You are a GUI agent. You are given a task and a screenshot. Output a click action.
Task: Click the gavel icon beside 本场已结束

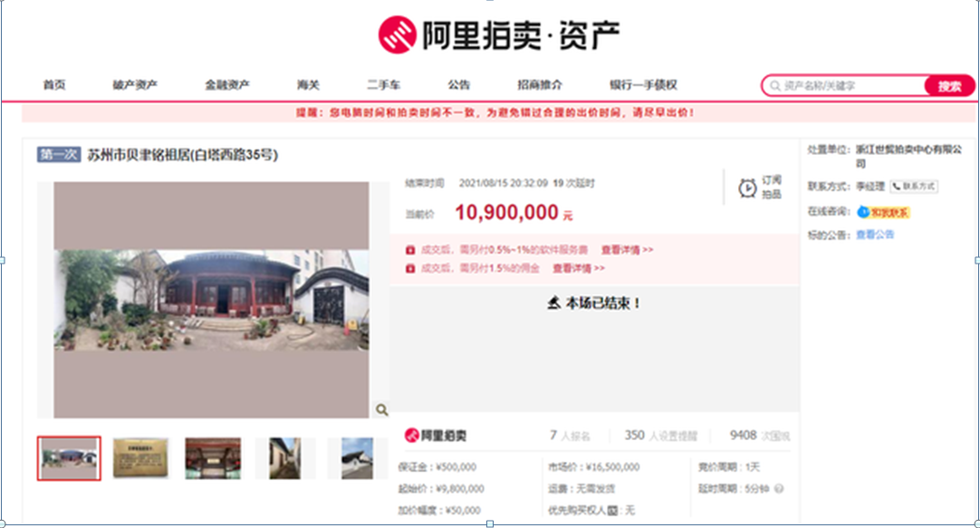(x=553, y=303)
